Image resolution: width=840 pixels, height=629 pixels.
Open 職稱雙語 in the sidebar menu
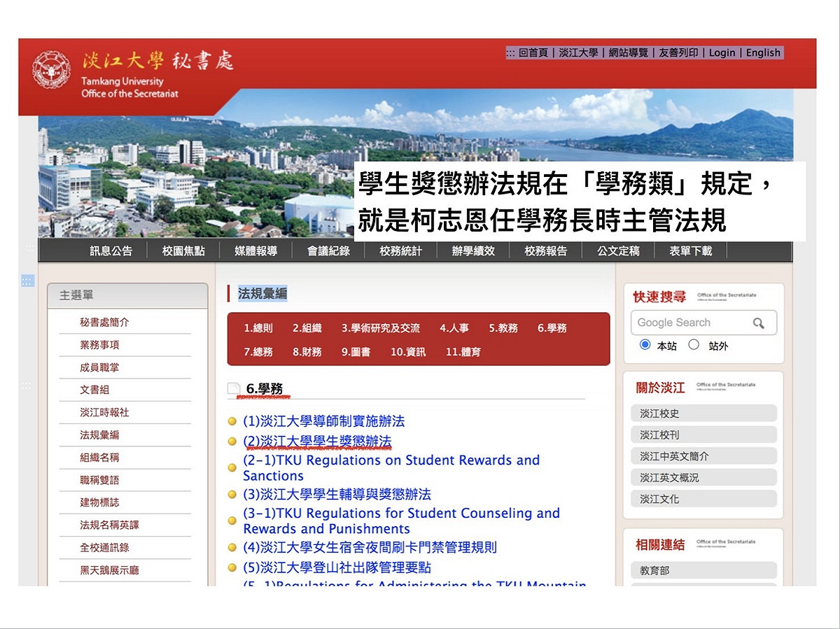coord(99,479)
